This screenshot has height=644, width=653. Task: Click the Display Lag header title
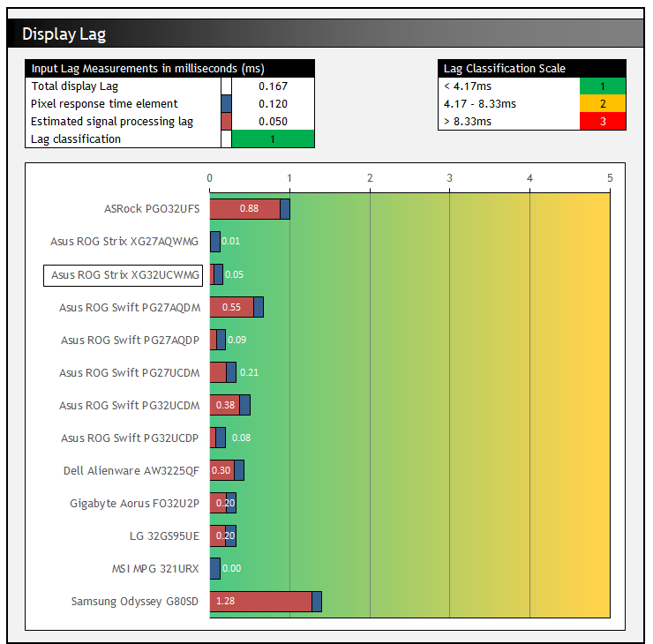pos(64,34)
